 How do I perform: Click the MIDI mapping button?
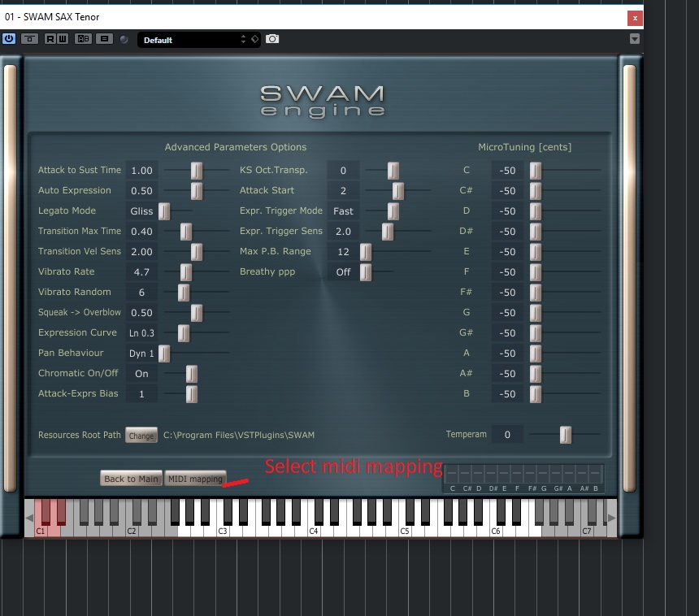195,478
